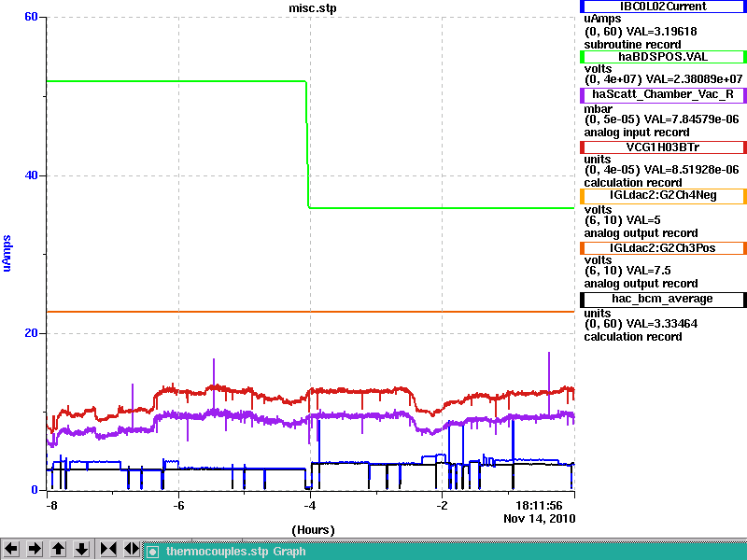This screenshot has height=560, width=747.
Task: Click the y-axis value 40
Action: (x=31, y=175)
